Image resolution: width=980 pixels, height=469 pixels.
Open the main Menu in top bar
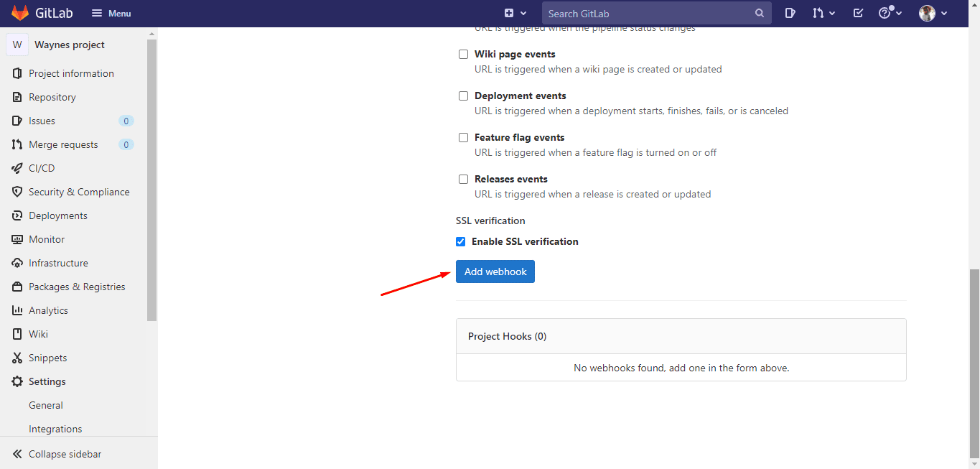111,13
